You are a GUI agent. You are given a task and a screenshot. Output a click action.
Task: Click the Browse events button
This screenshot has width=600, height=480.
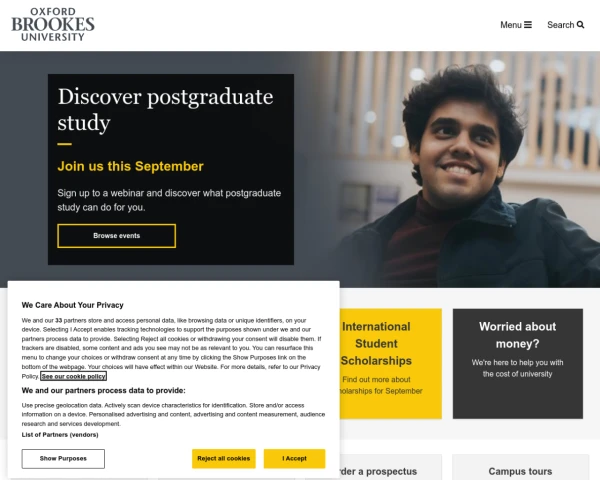[x=116, y=236]
